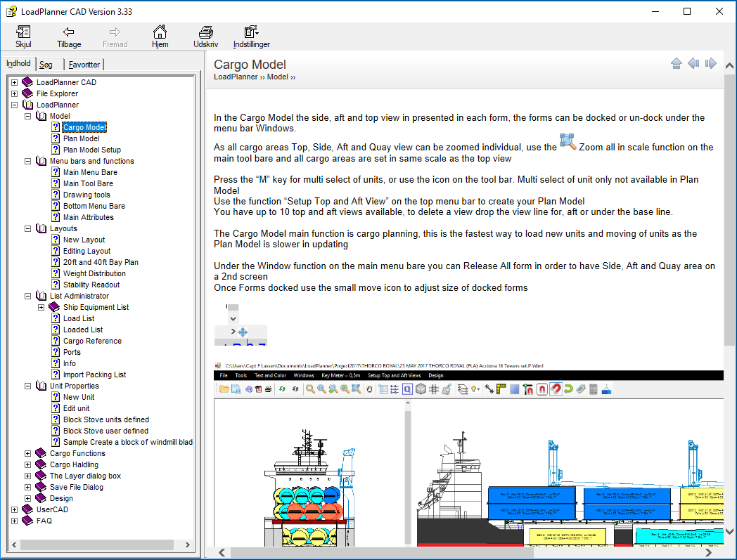Collapse the Layouts tree node

tap(27, 229)
